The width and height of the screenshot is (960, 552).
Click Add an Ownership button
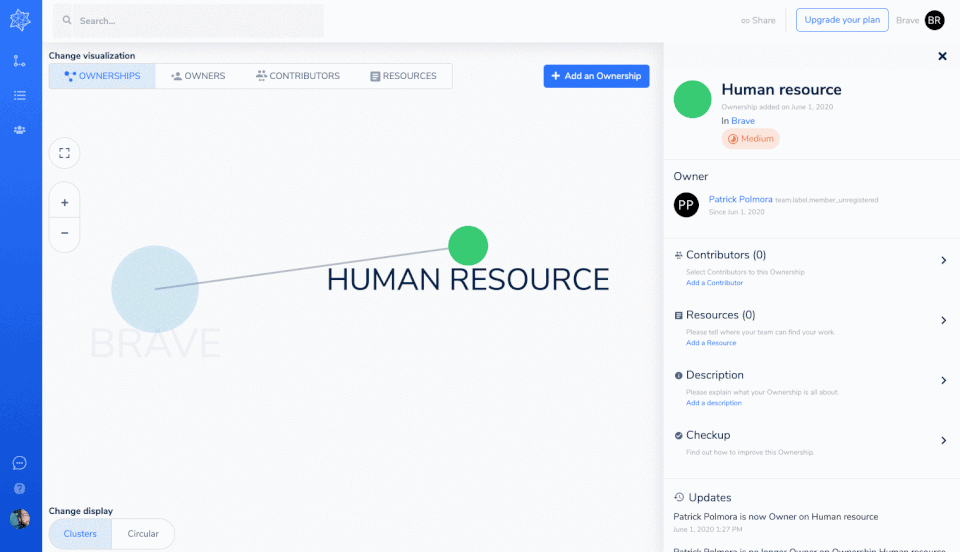coord(596,76)
